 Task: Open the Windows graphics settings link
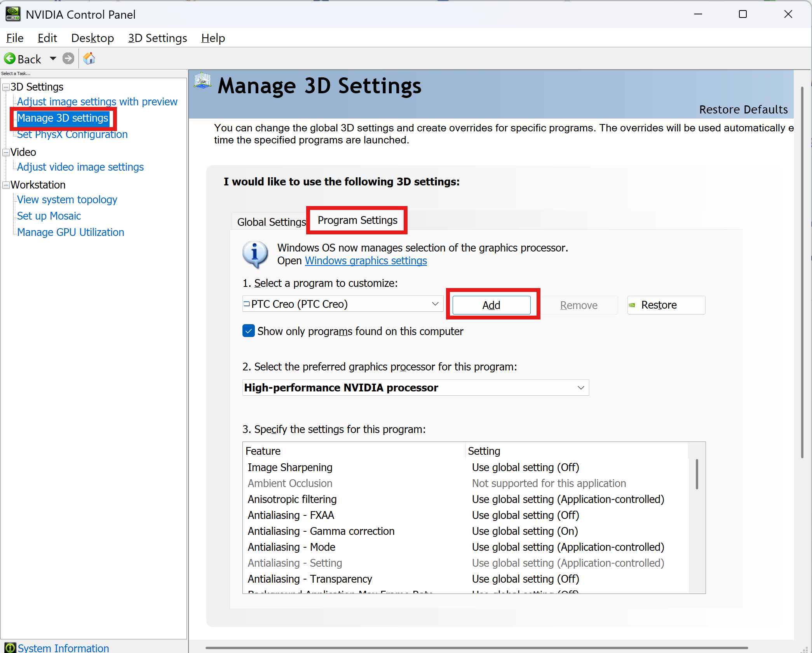point(366,261)
